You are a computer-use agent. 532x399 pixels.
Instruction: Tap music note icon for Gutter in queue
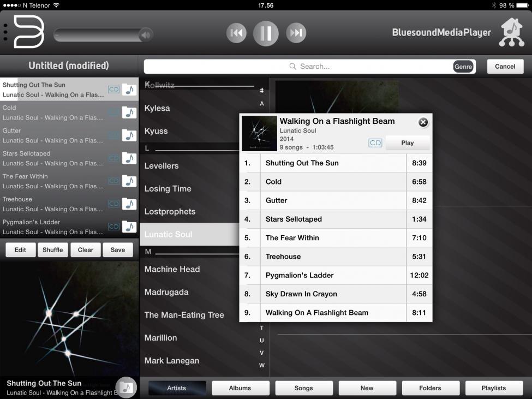click(129, 135)
